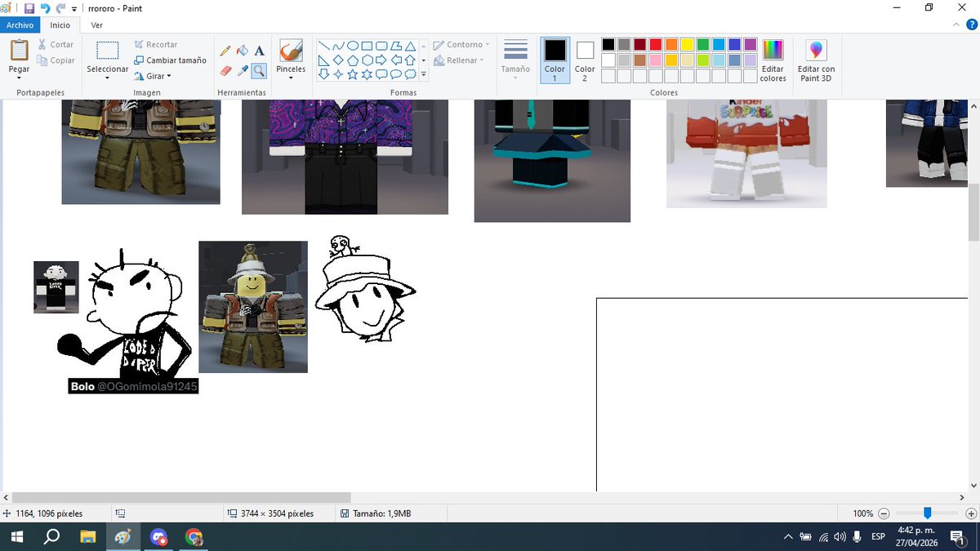
Task: Expand the shapes gallery more button
Action: coord(424,74)
